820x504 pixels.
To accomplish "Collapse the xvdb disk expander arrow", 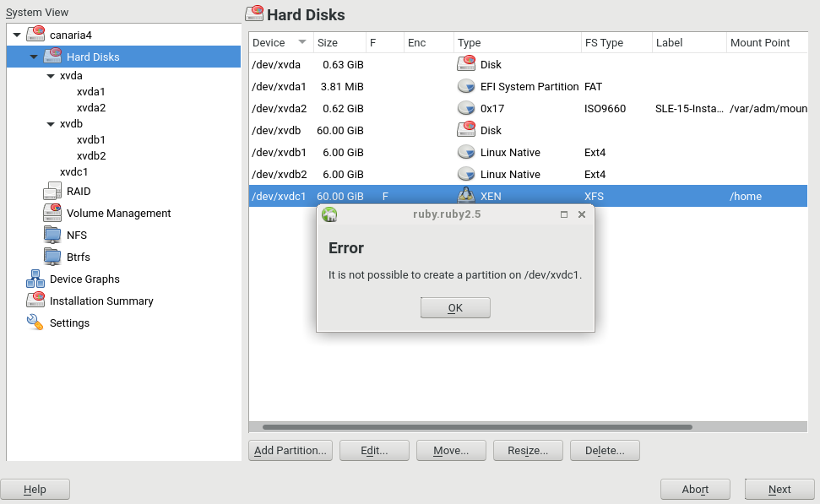I will click(51, 124).
